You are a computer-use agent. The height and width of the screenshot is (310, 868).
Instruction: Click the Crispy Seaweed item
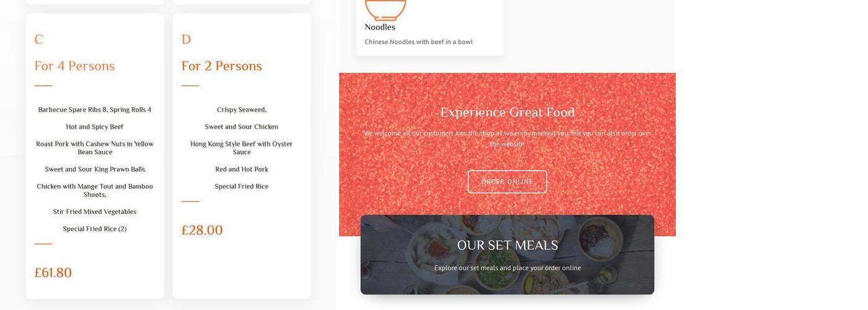tap(242, 110)
